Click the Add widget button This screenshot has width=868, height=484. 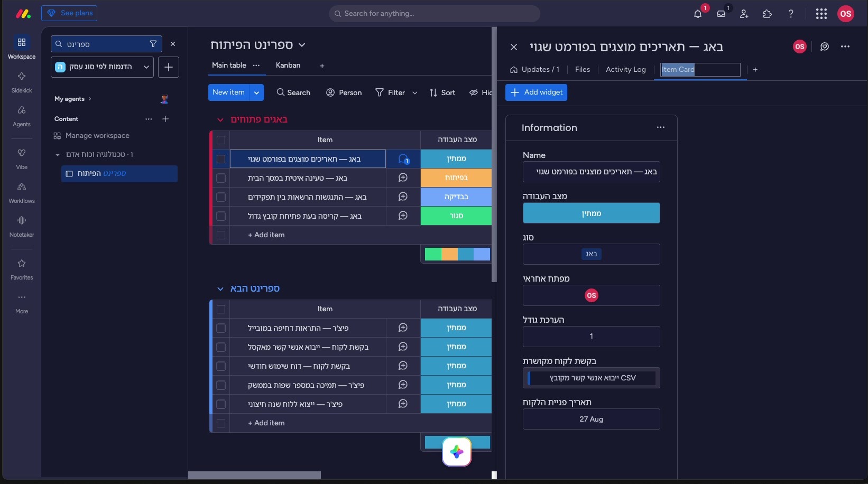tap(536, 92)
